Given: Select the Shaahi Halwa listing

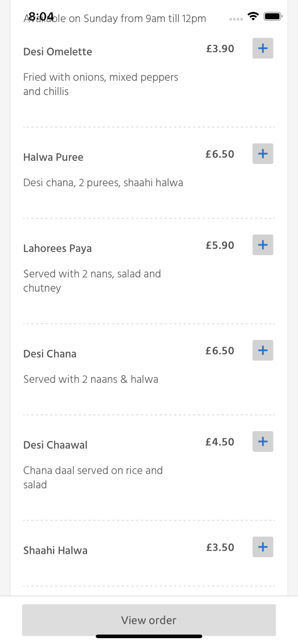Looking at the screenshot, I should [55, 550].
